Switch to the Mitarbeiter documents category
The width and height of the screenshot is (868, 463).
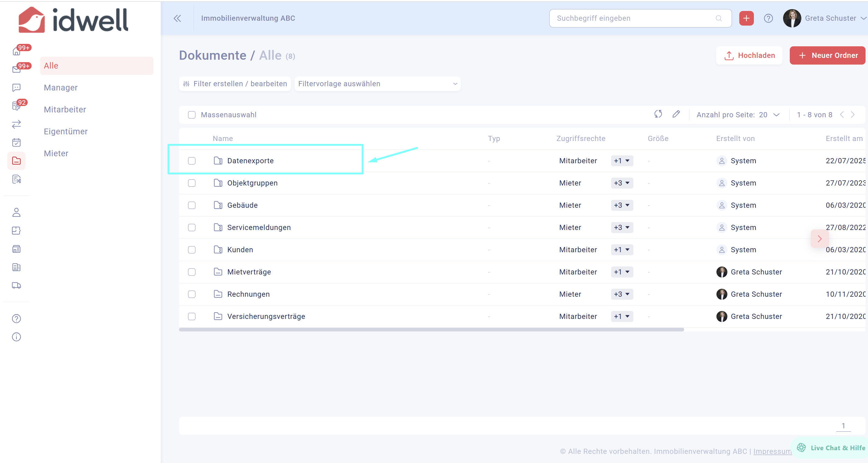click(65, 110)
